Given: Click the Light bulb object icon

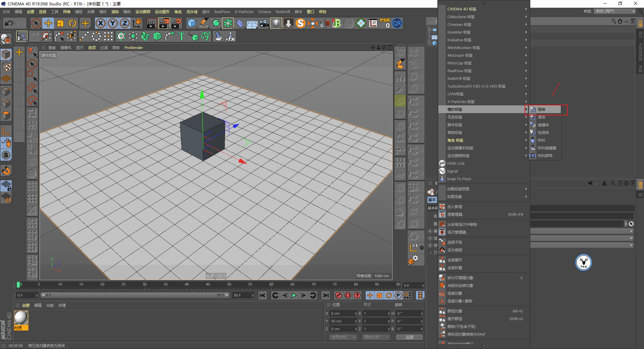Looking at the screenshot, I should 276,23.
